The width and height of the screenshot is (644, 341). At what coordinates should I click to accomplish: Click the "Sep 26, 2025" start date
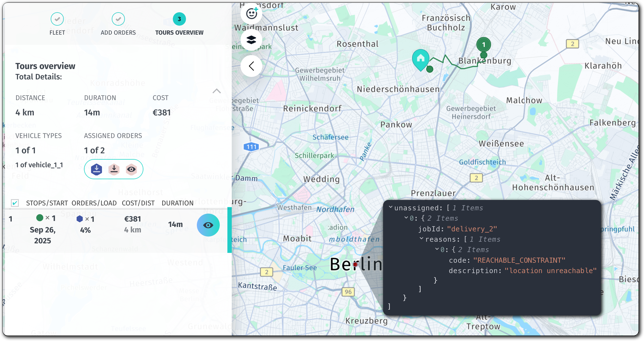43,235
